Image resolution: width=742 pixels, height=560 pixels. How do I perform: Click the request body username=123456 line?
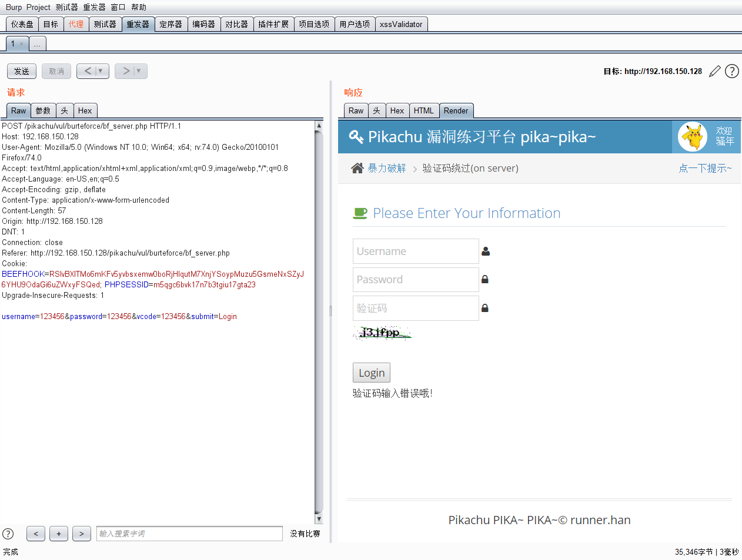pyautogui.click(x=119, y=316)
